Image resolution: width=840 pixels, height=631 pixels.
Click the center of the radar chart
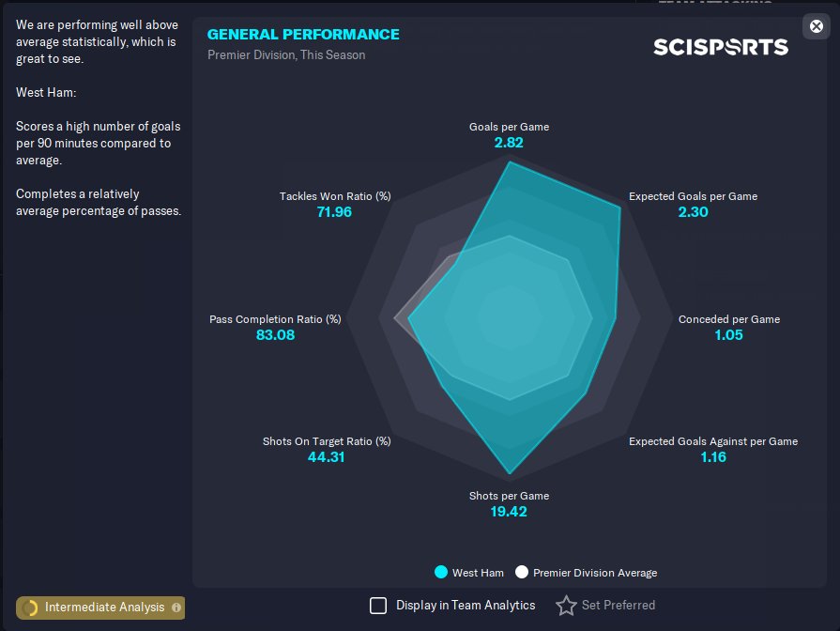(510, 317)
